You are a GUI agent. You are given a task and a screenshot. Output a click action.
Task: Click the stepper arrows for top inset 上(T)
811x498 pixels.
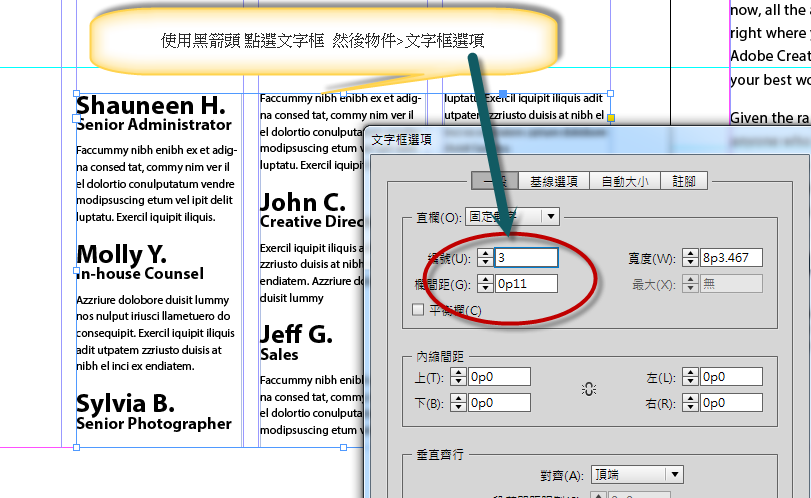[458, 377]
